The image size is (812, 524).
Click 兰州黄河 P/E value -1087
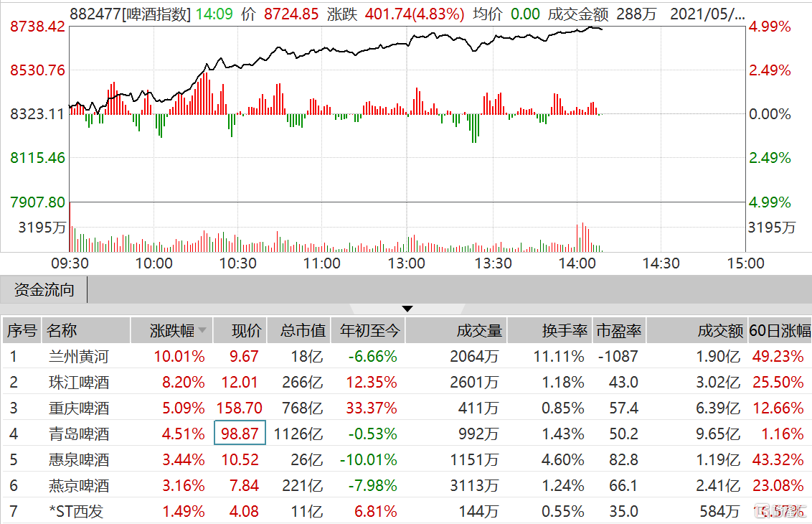click(618, 357)
